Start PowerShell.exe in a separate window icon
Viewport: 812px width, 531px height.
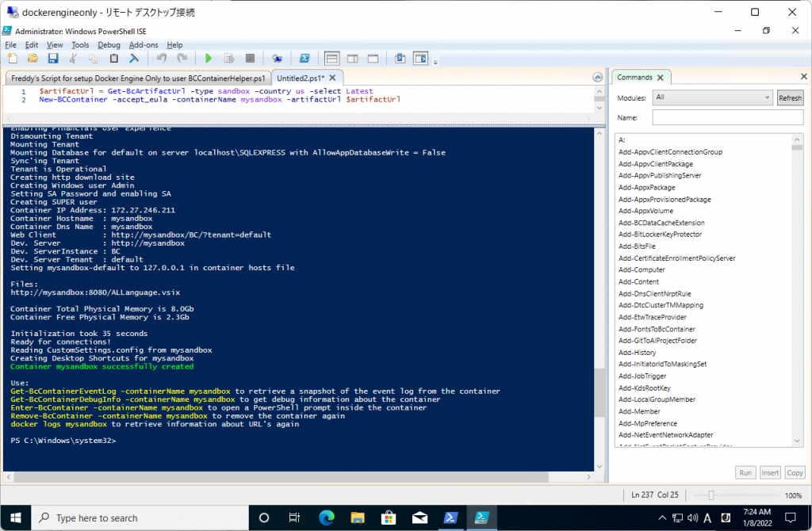304,59
